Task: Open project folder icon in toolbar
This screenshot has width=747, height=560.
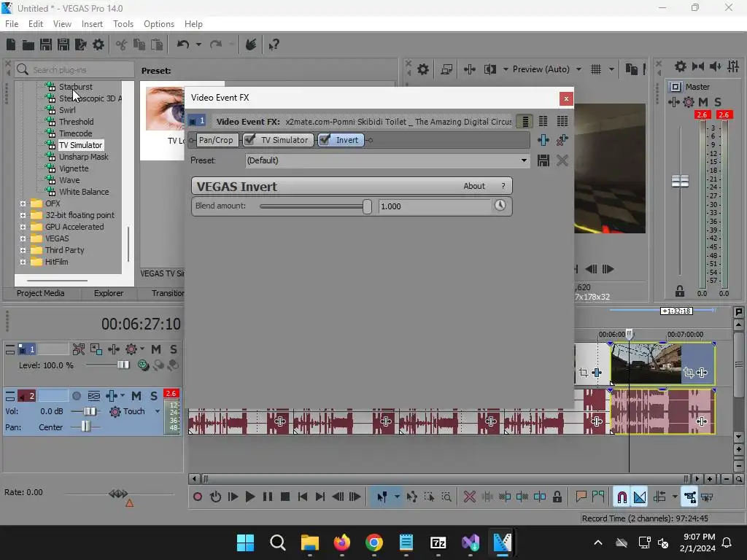Action: [28, 44]
